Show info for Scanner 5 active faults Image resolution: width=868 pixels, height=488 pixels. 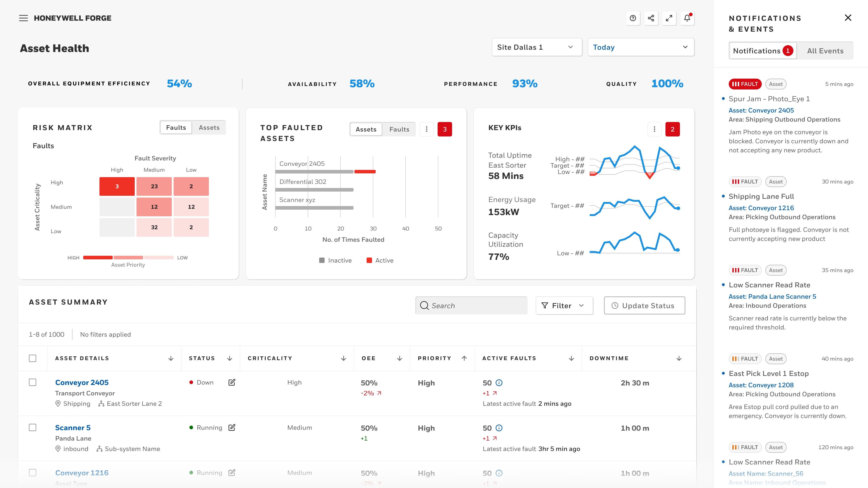(x=499, y=428)
